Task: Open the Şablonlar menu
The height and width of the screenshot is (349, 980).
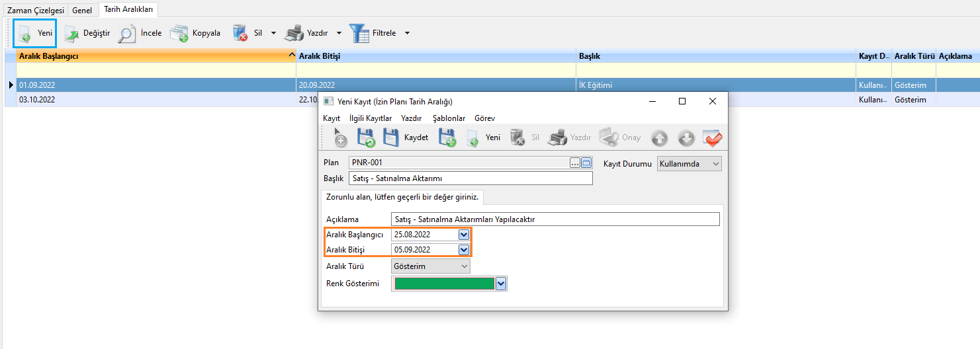Action: (x=449, y=118)
